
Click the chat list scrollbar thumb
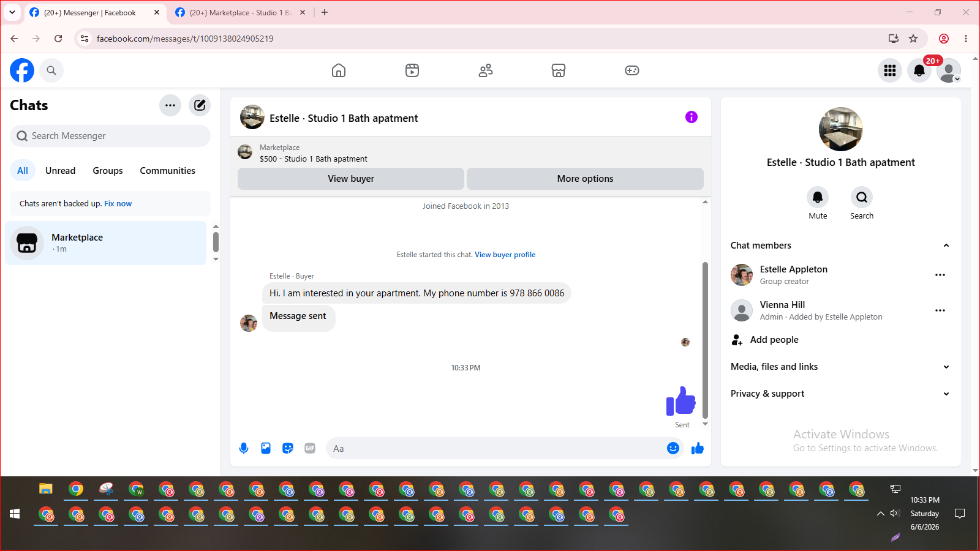pos(216,242)
